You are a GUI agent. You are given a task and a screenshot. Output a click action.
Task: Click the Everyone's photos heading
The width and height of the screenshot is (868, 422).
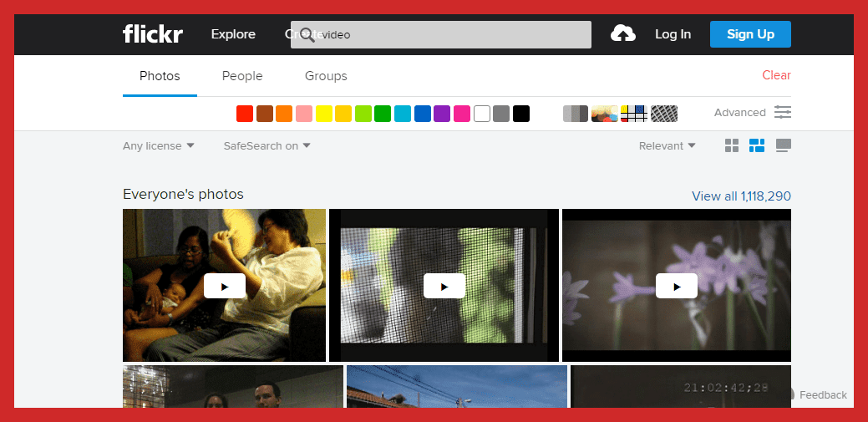183,195
